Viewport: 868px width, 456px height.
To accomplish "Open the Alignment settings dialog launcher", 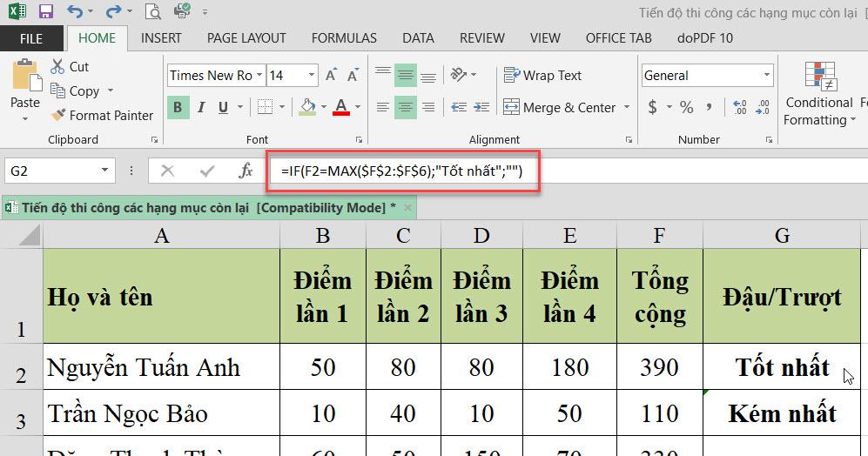I will point(629,140).
